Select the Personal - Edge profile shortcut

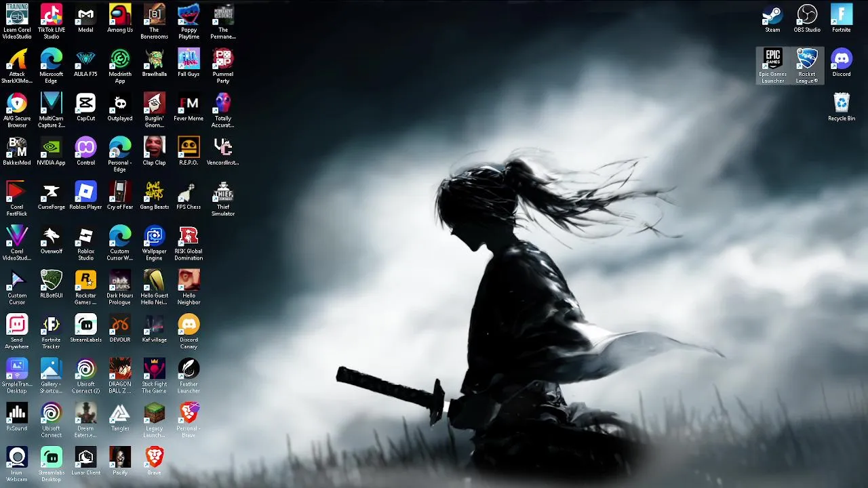click(x=120, y=147)
